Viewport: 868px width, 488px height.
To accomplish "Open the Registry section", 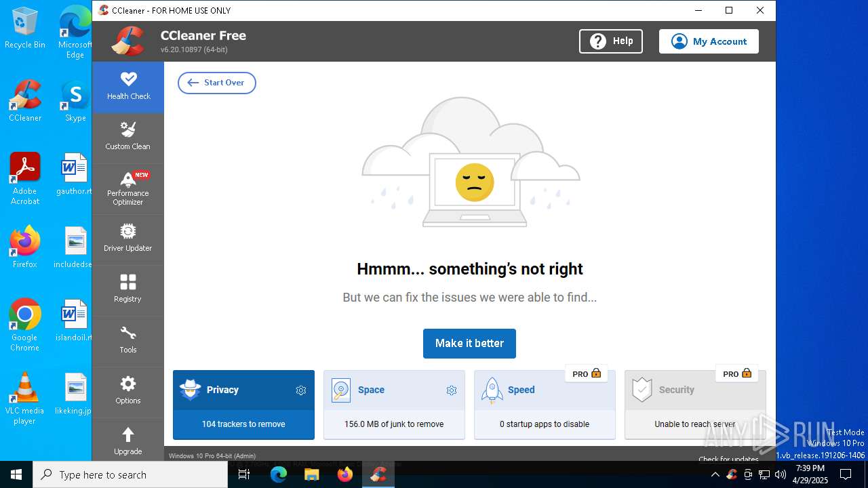I will pyautogui.click(x=128, y=291).
